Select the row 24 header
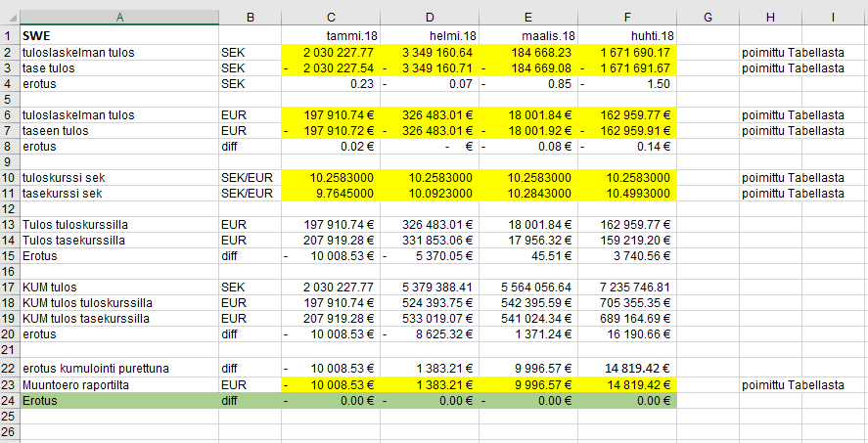This screenshot has height=443, width=868. coord(9,400)
